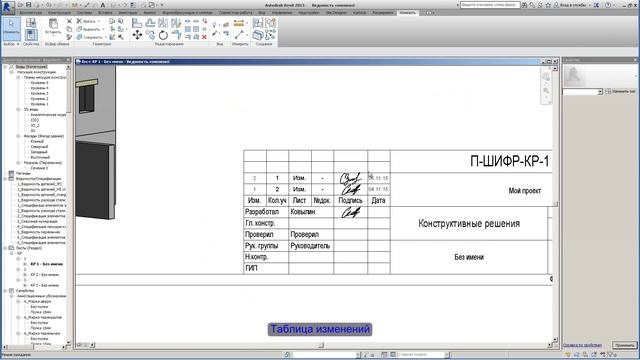Collapse the Ведомости/Спецификации schedules node
The width and height of the screenshot is (640, 360).
pyautogui.click(x=6, y=179)
